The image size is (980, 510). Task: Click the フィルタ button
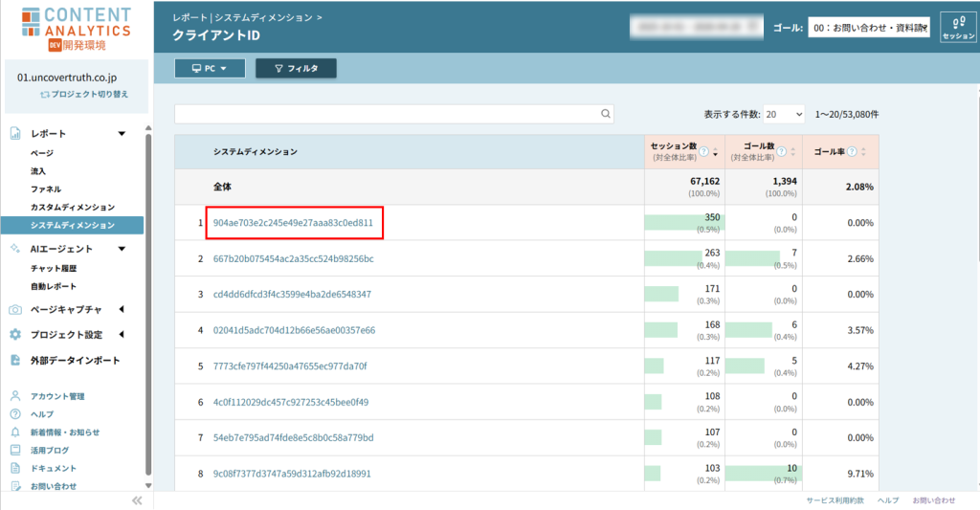[296, 69]
